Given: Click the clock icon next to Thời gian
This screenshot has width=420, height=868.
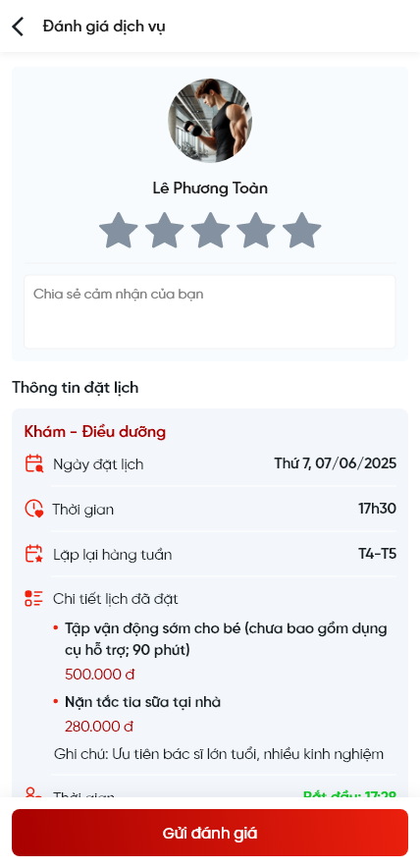Looking at the screenshot, I should pos(33,509).
